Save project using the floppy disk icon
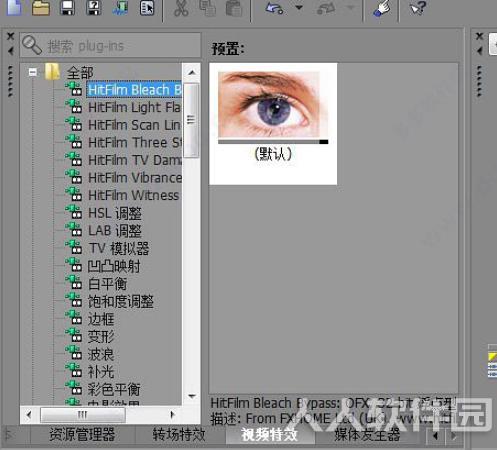This screenshot has height=450, width=497. pyautogui.click(x=67, y=7)
